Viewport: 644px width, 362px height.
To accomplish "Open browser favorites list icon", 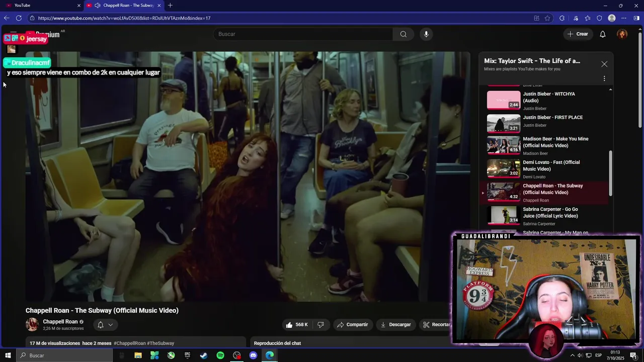I will tap(588, 18).
